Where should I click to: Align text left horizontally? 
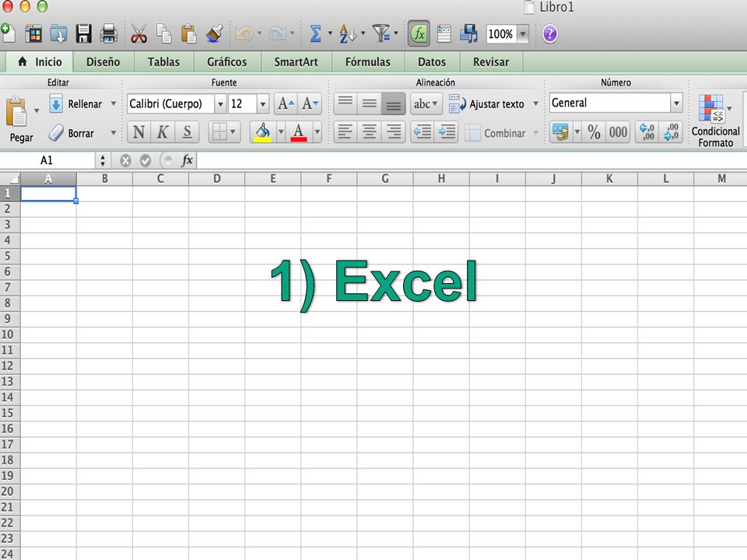tap(345, 132)
